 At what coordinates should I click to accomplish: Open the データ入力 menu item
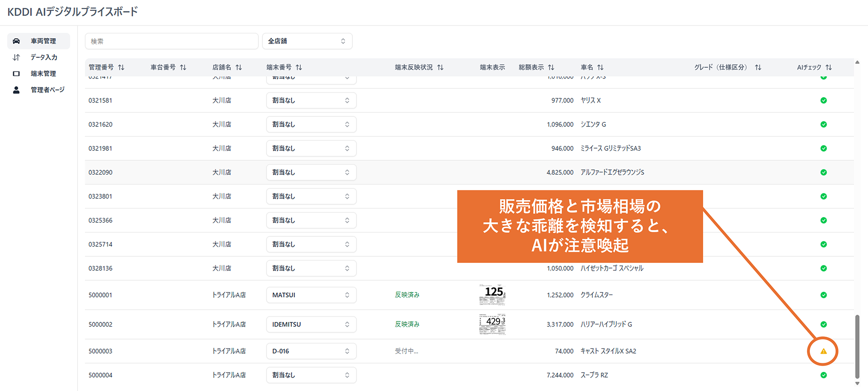click(x=44, y=57)
